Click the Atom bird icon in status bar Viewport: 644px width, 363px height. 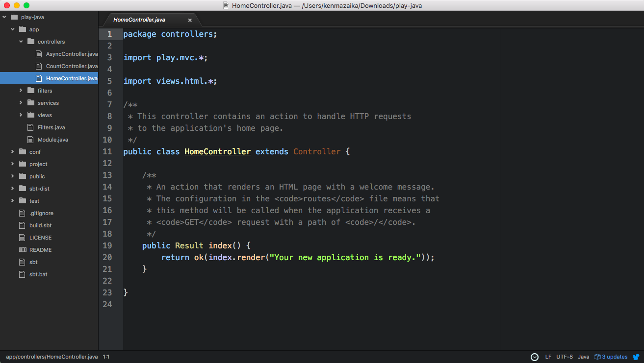pyautogui.click(x=636, y=357)
